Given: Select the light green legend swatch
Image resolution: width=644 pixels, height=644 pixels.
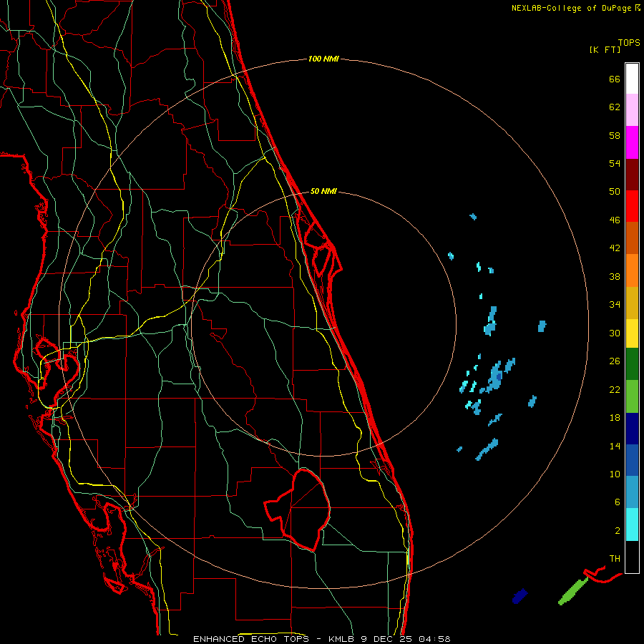Looking at the screenshot, I should click(632, 396).
